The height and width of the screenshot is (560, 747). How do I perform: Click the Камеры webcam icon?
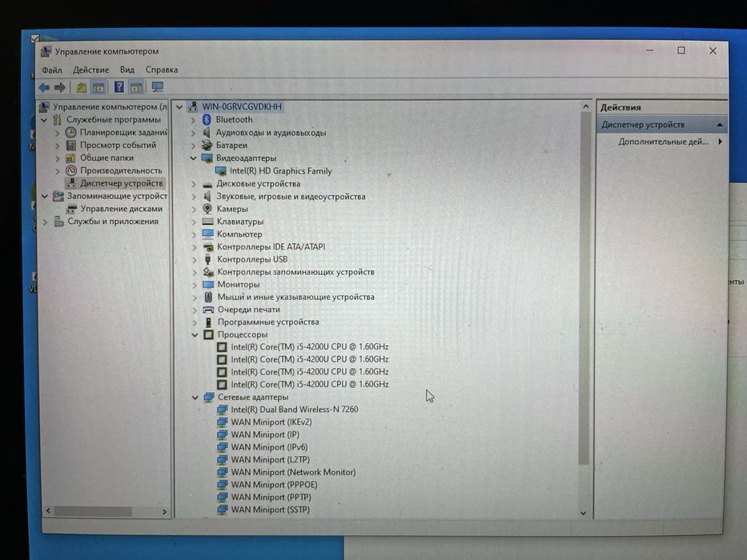(x=207, y=209)
